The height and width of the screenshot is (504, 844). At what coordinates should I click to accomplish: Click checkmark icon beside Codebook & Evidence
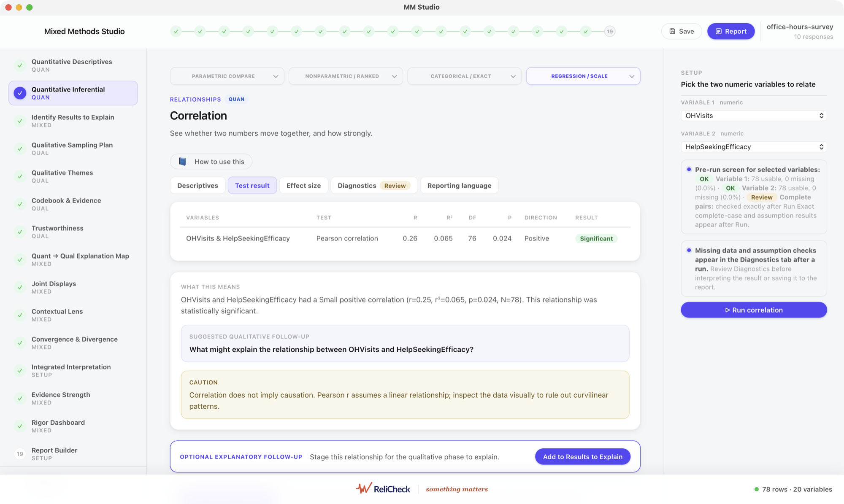tap(20, 204)
